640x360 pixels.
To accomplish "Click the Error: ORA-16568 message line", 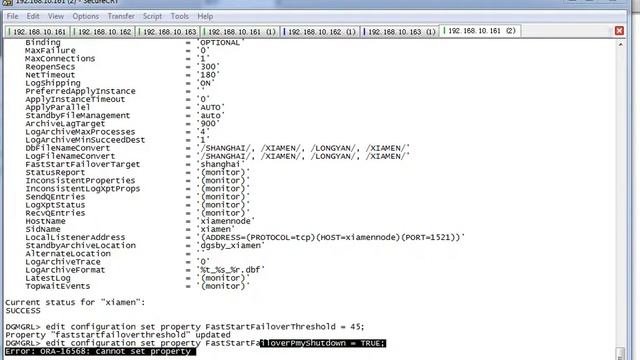I will coord(100,351).
